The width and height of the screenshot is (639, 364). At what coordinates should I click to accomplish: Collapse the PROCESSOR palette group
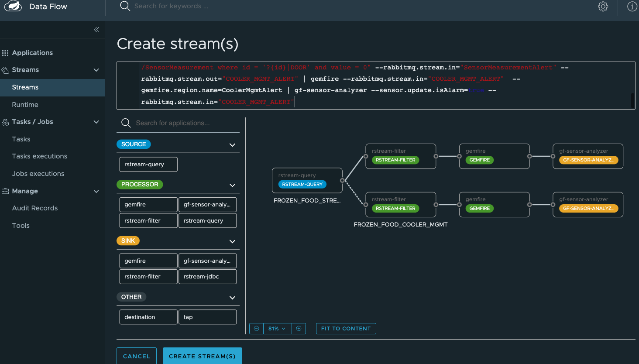[232, 185]
